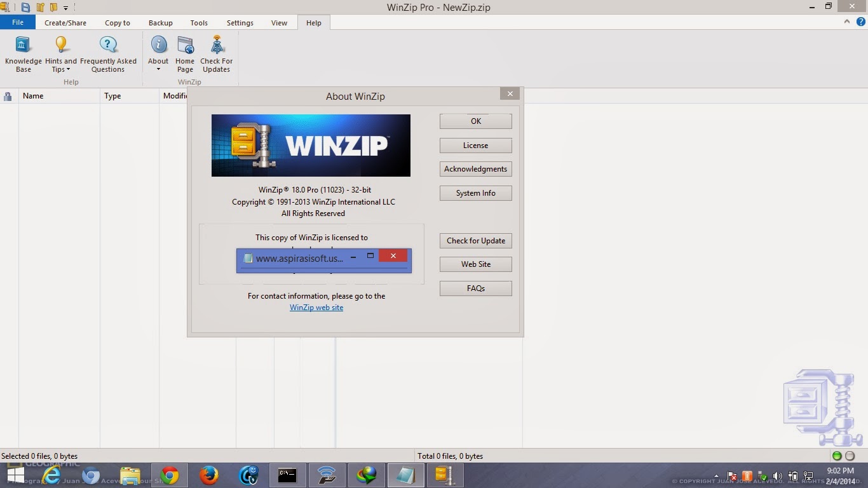Click the Web Site button
This screenshot has width=868, height=488.
point(476,264)
